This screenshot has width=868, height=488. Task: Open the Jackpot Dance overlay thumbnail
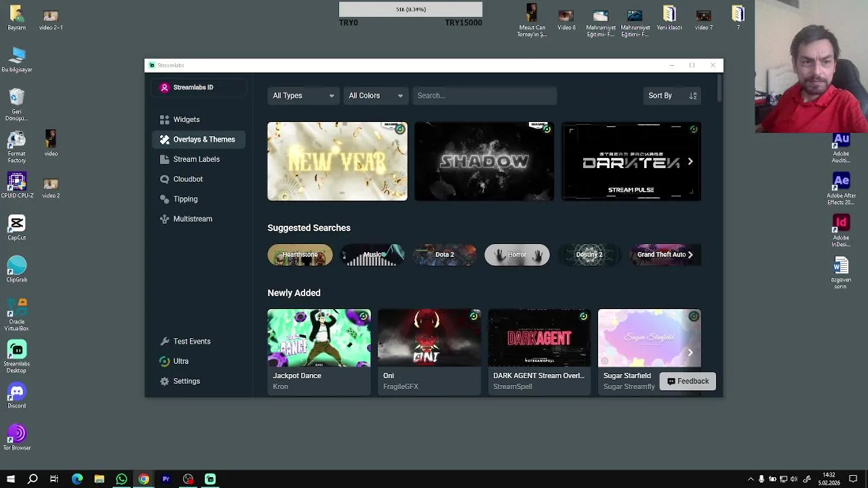click(319, 338)
